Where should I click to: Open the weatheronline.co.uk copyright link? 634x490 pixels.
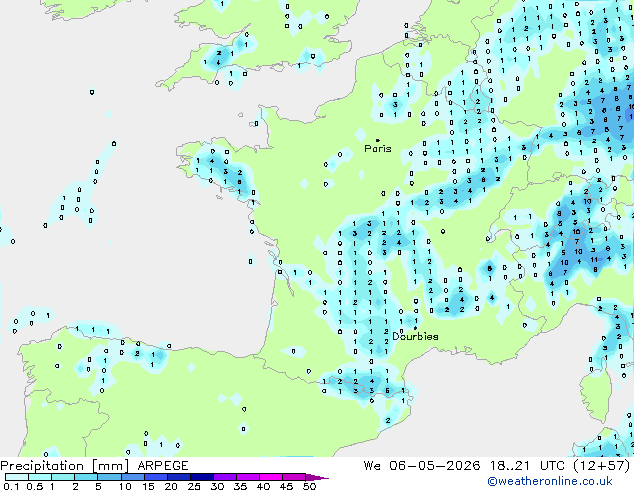(x=550, y=481)
